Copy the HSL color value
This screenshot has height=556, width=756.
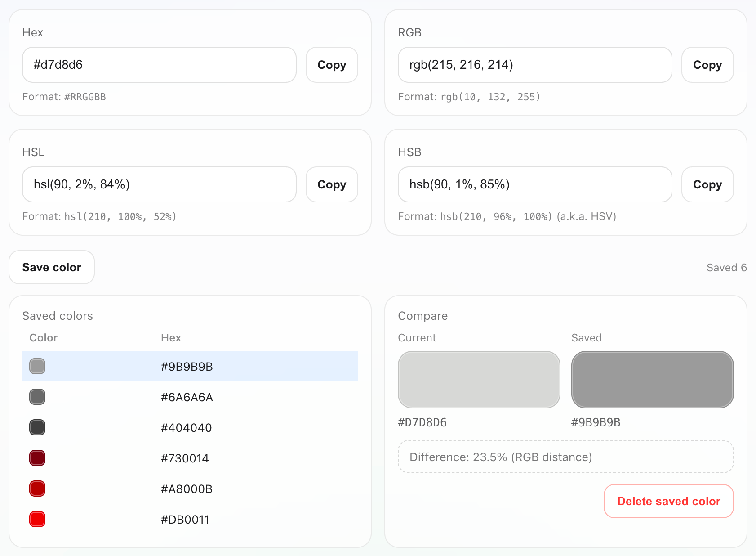click(332, 184)
